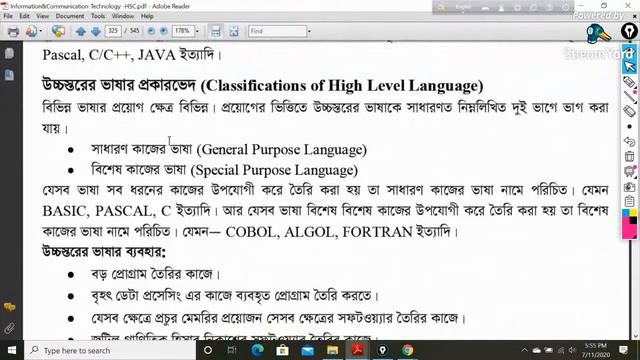Show hidden system tray icons chevron
This screenshot has height=360, width=640.
(x=524, y=350)
